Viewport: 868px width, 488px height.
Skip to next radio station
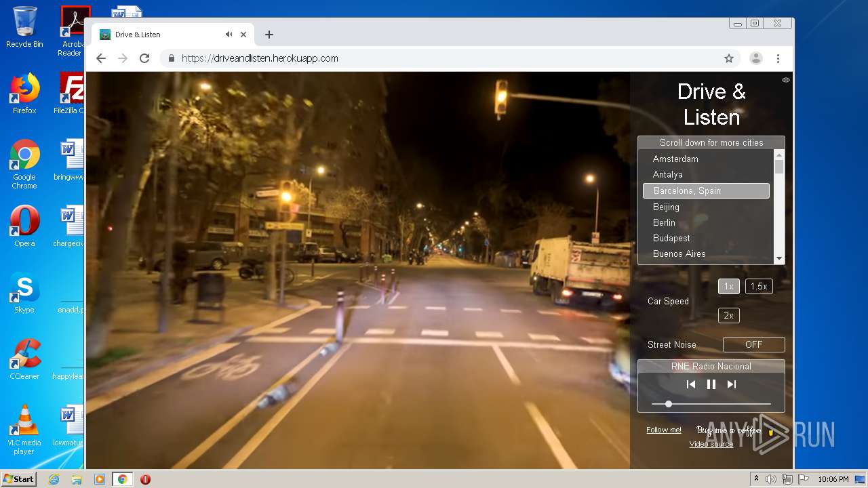click(731, 384)
